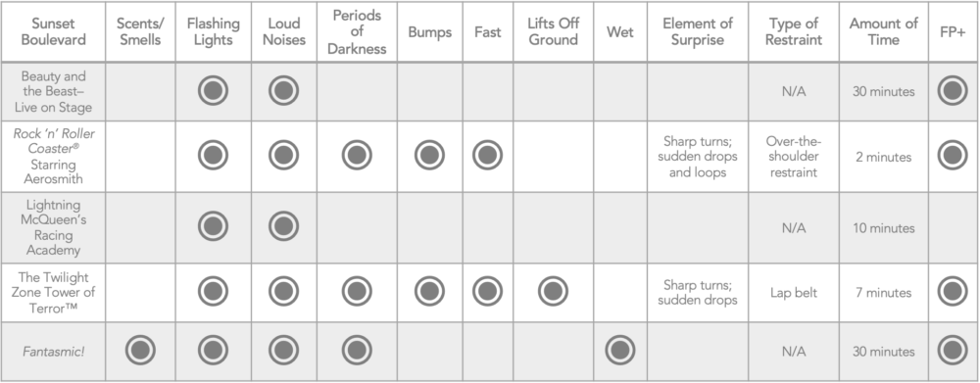Select the Amount of Time header
The height and width of the screenshot is (383, 980).
[x=883, y=32]
